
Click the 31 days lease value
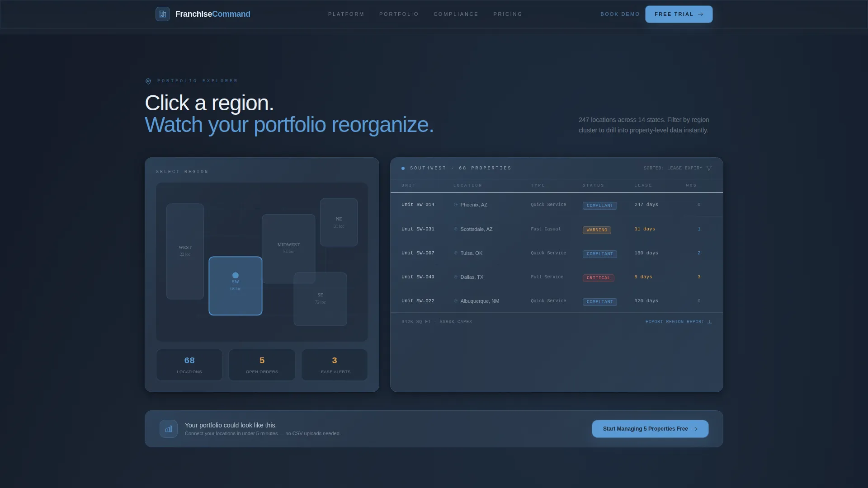click(x=645, y=229)
